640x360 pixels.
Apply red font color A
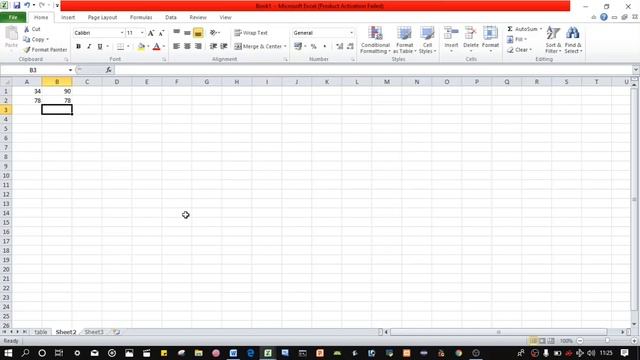pos(156,47)
